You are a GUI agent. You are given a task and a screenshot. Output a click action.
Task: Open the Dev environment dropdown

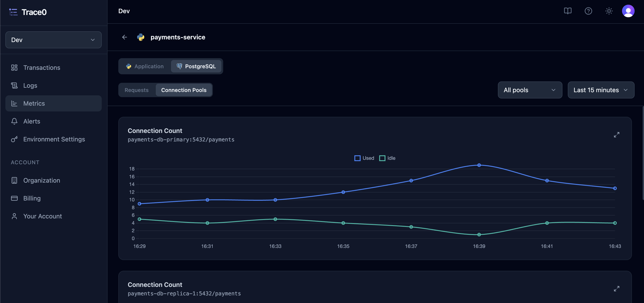click(x=54, y=40)
